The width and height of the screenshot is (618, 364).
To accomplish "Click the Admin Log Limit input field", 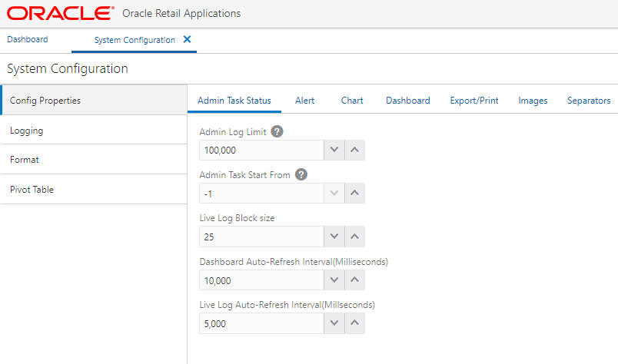I will [261, 151].
